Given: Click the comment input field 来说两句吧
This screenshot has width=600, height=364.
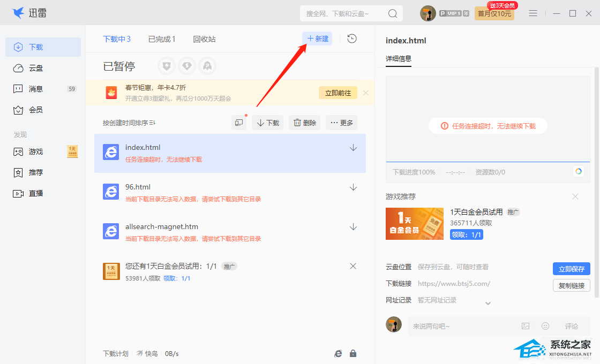Looking at the screenshot, I should [461, 326].
